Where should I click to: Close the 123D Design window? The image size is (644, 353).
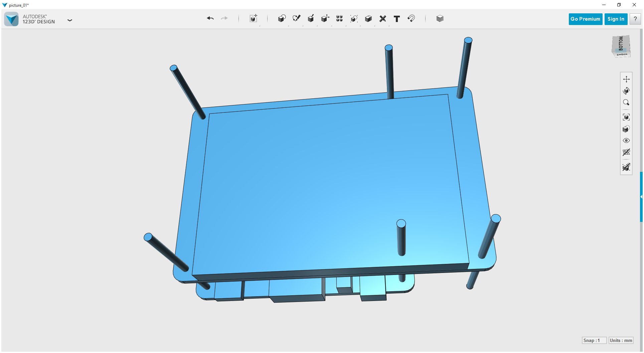pos(634,5)
